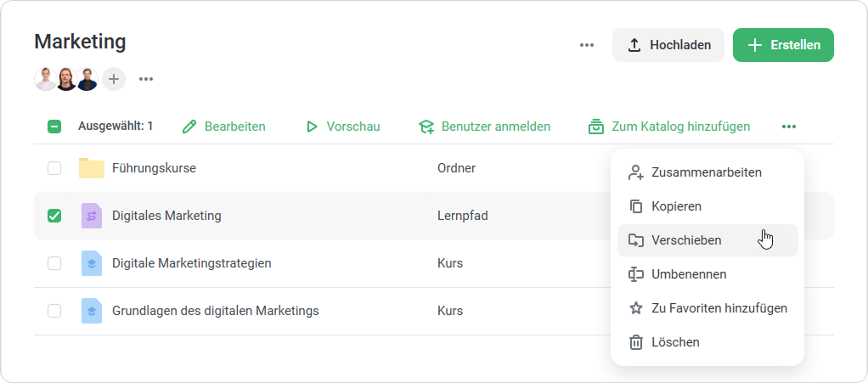
Task: Open more options next to Hochladen
Action: (587, 45)
